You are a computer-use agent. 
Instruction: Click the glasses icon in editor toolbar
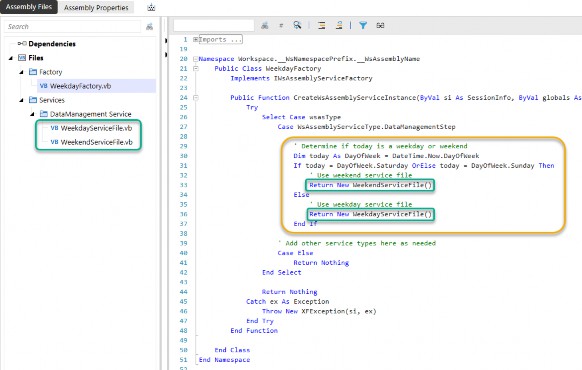pos(380,25)
